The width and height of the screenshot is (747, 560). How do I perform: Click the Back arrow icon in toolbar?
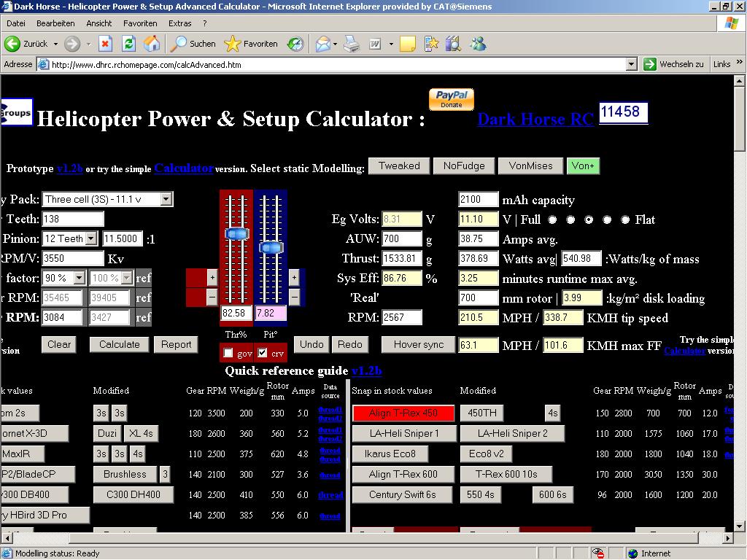coord(12,44)
